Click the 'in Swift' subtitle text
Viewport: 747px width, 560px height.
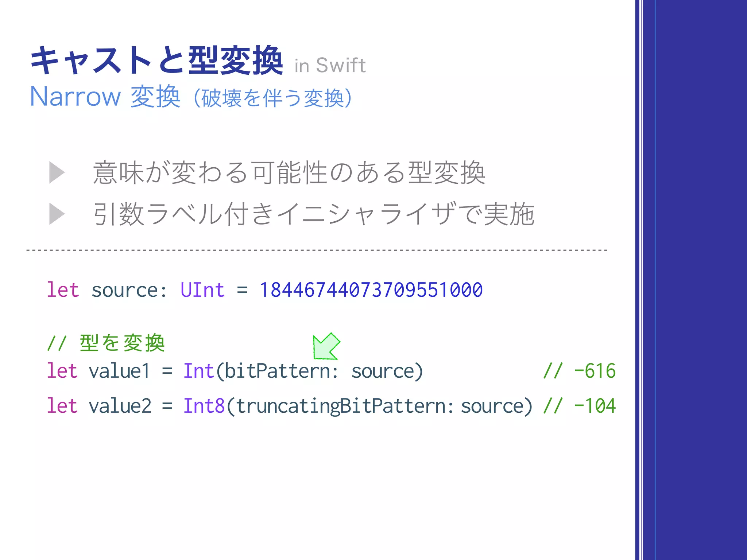pos(330,66)
